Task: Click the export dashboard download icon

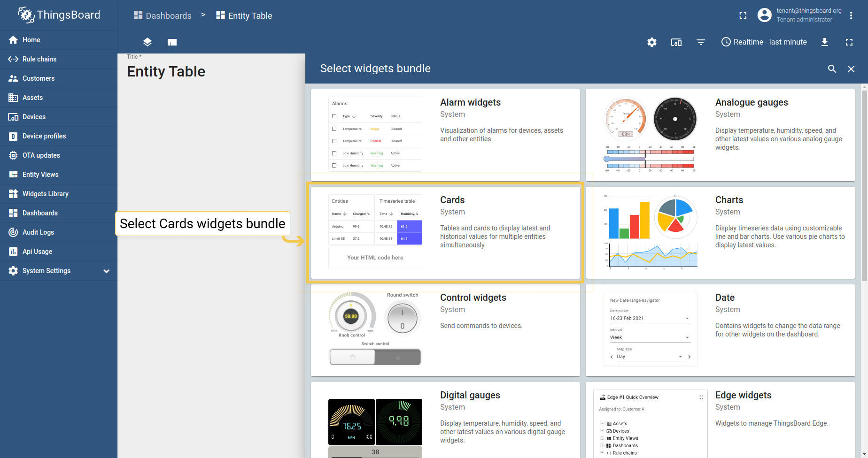Action: click(x=824, y=42)
